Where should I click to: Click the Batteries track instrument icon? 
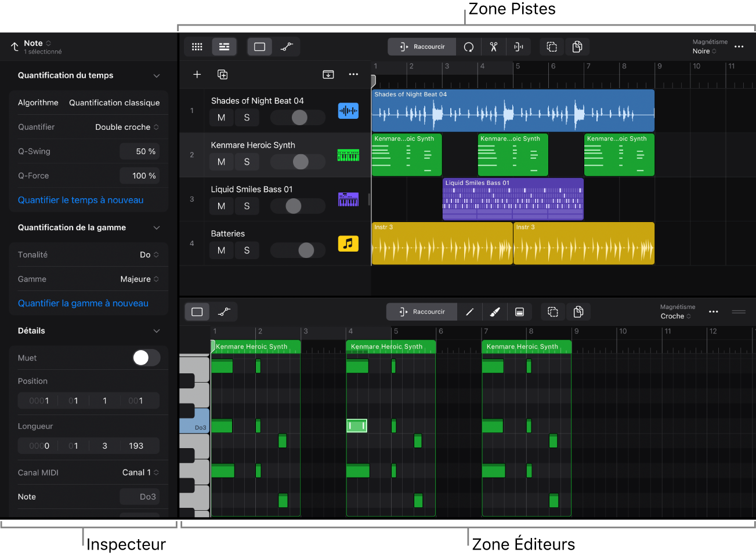pyautogui.click(x=348, y=243)
